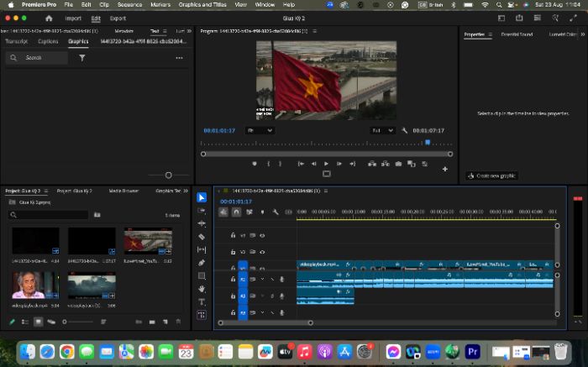This screenshot has height=367, width=588.
Task: Toggle V3 track output eye icon
Action: click(262, 235)
